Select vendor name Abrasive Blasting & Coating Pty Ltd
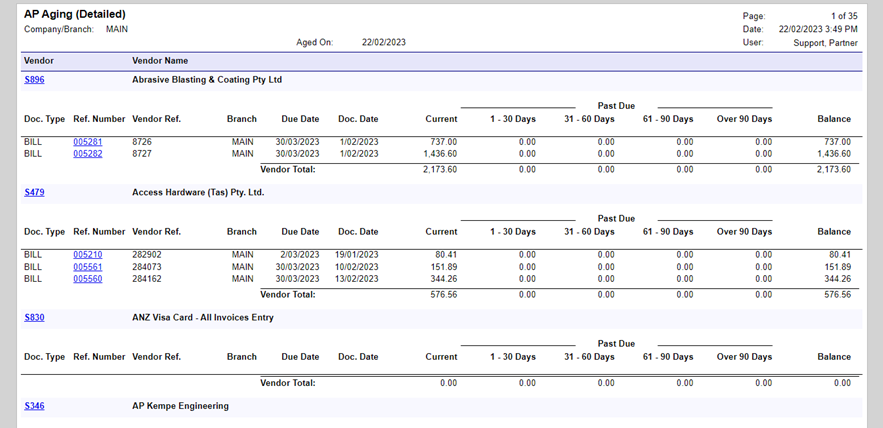883x428 pixels. (207, 80)
